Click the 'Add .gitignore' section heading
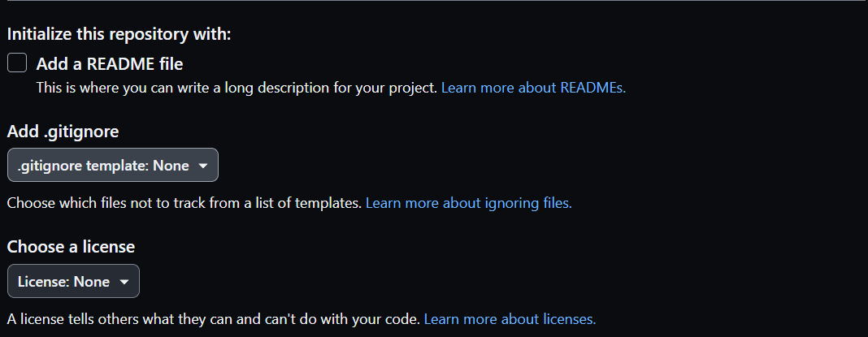Screen dimensions: 868x337 coord(63,132)
